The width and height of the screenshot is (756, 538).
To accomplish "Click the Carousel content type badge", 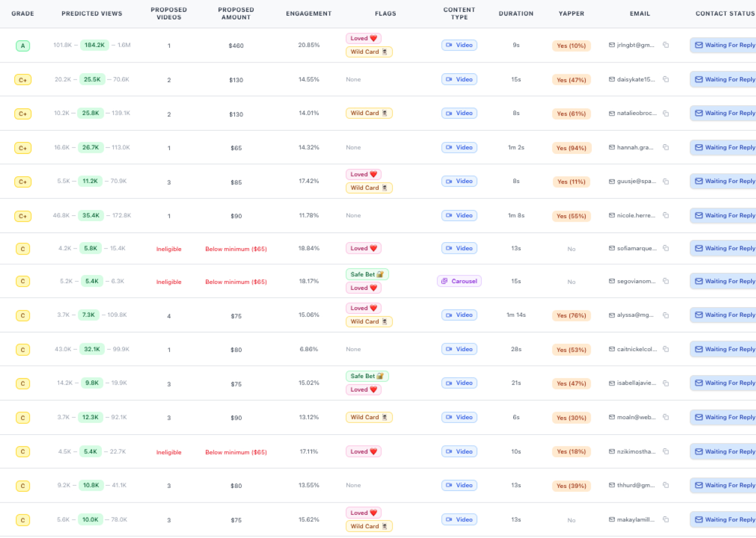I will coord(459,281).
